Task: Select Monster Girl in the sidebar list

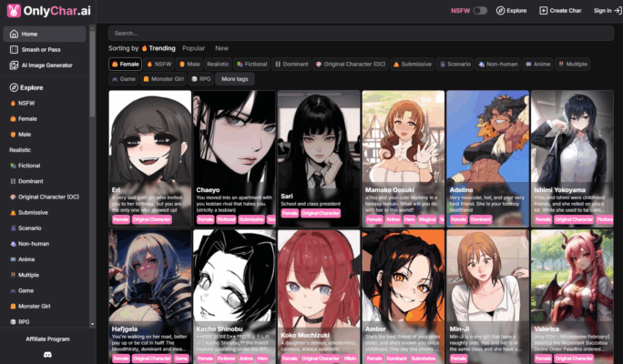Action: (40, 306)
